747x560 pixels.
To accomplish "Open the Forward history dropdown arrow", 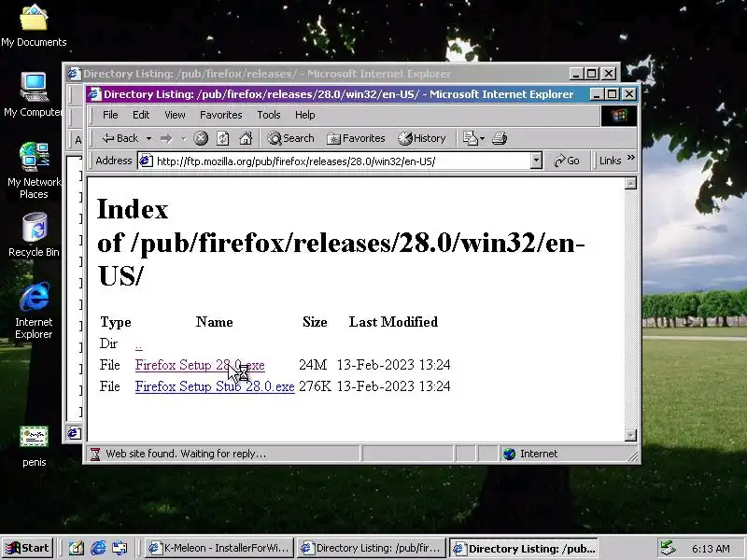I will point(183,138).
